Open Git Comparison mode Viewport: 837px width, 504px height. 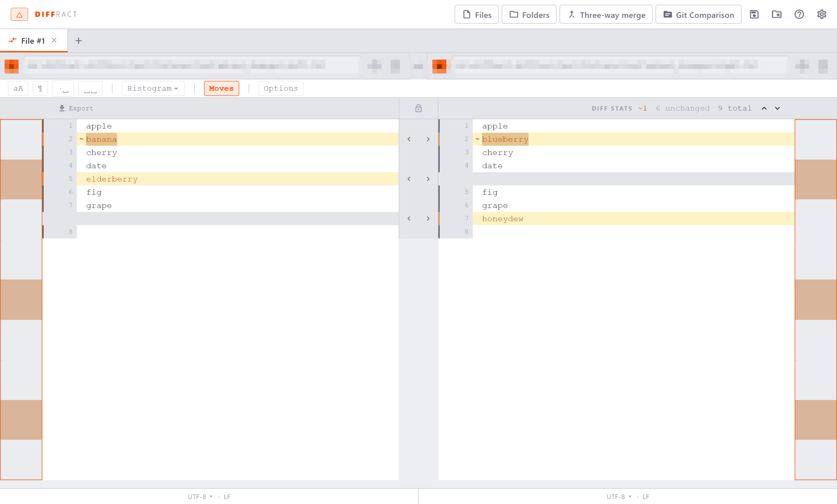[x=698, y=15]
